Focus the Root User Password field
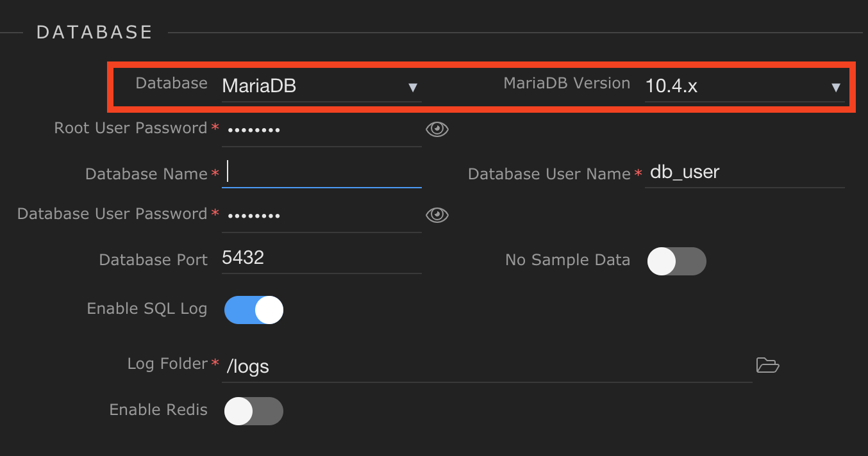 tap(321, 130)
